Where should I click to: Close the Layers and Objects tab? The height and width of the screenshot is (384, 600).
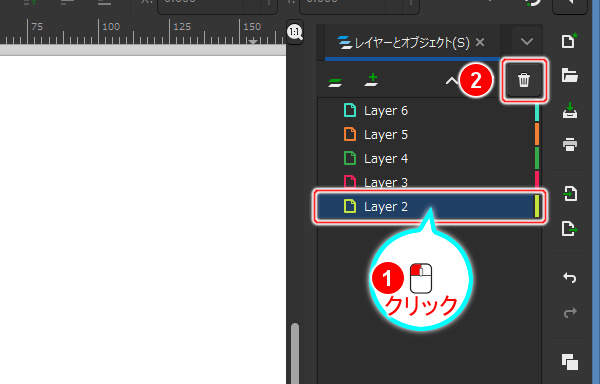[x=480, y=42]
